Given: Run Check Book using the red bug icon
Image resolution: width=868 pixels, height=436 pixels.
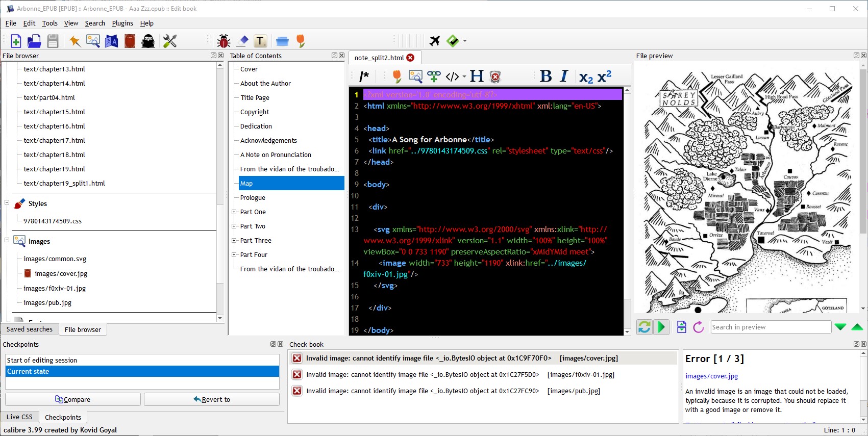Looking at the screenshot, I should [224, 41].
